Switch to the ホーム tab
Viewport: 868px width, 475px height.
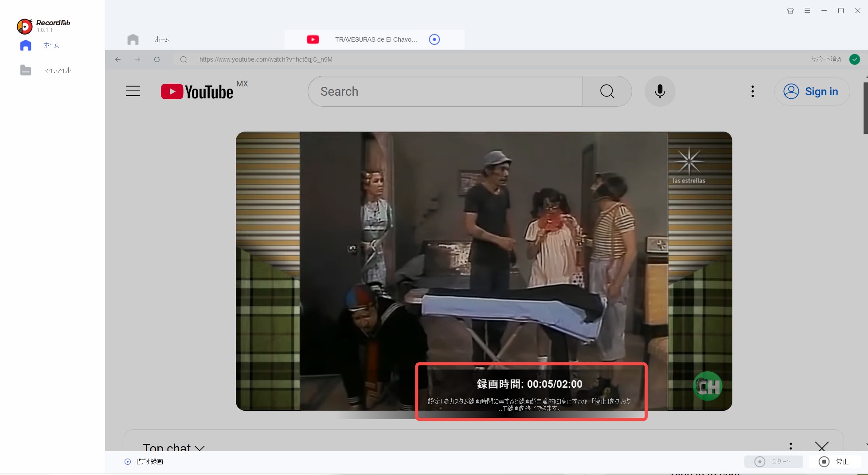point(162,39)
